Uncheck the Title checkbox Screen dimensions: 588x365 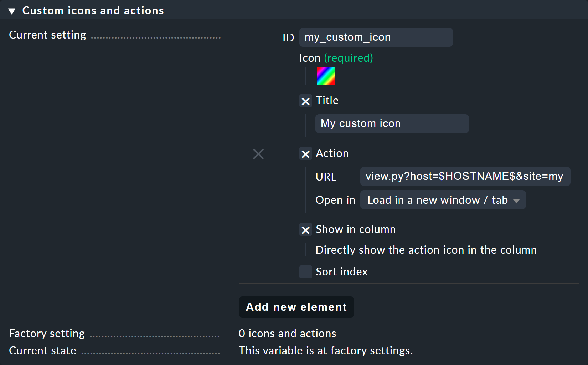(x=305, y=101)
